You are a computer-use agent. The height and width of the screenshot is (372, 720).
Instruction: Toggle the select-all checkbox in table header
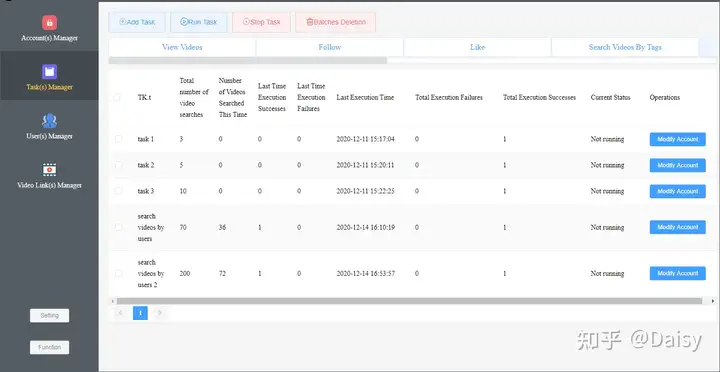pos(117,97)
